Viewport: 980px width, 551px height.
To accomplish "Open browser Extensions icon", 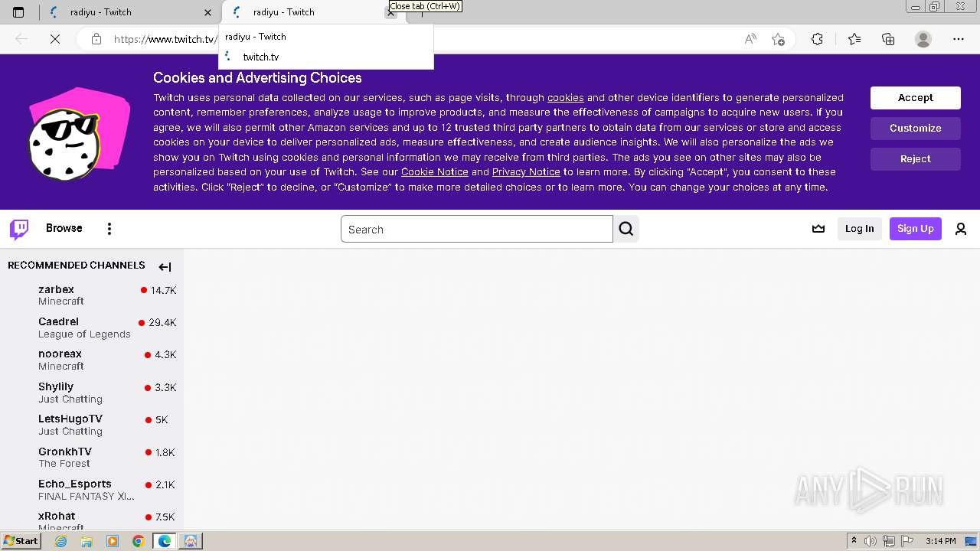I will (817, 39).
